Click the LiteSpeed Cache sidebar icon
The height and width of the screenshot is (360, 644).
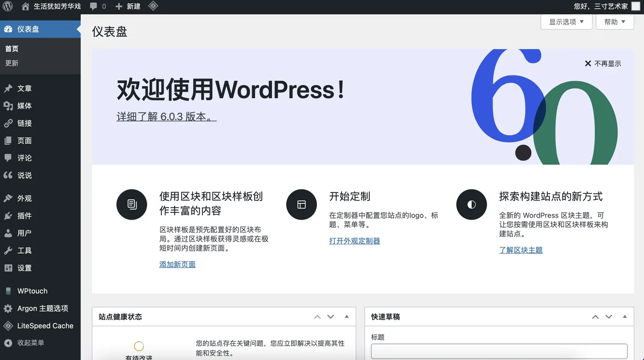(x=8, y=326)
